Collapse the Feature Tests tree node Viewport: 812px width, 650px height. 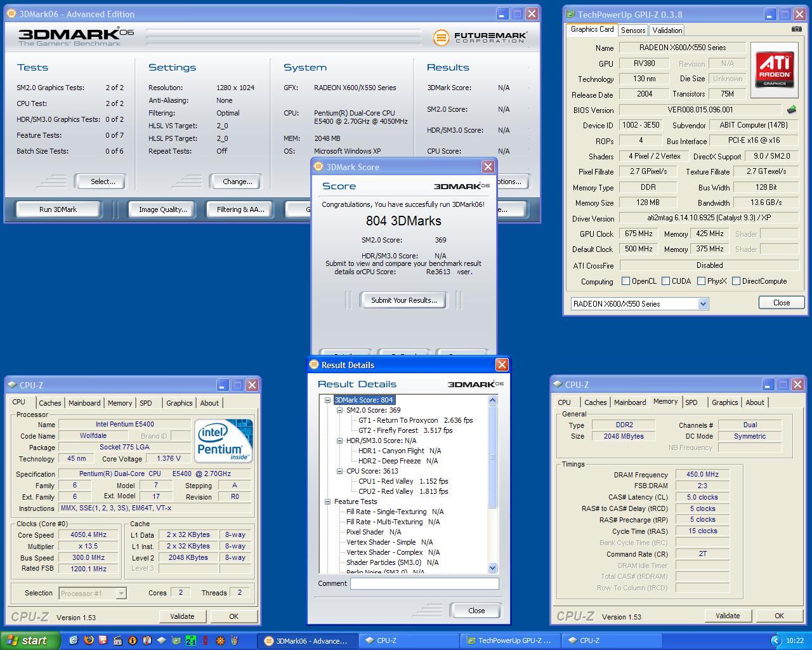328,501
